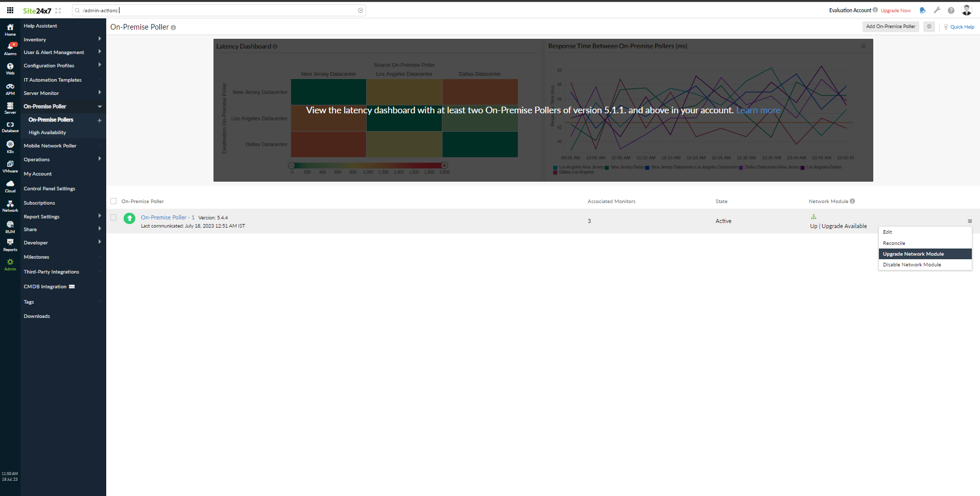The height and width of the screenshot is (496, 980).
Task: Click the Add On-Premise Poller button
Action: pos(890,27)
